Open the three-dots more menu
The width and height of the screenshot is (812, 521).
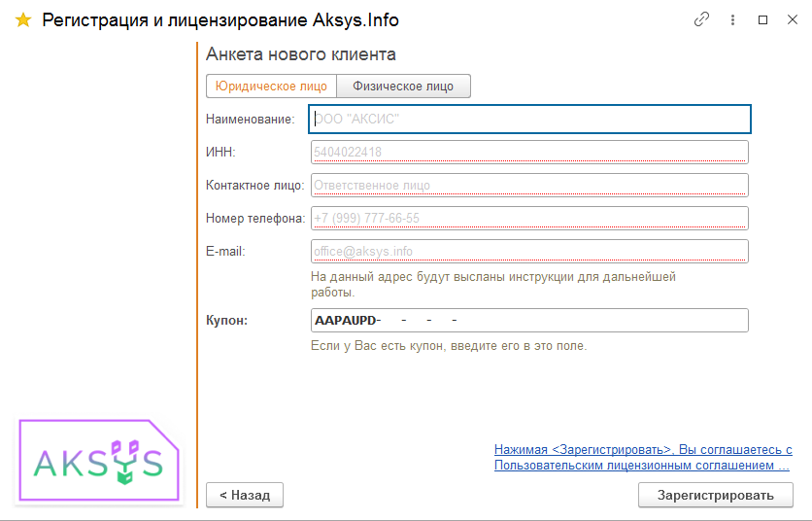pyautogui.click(x=732, y=19)
